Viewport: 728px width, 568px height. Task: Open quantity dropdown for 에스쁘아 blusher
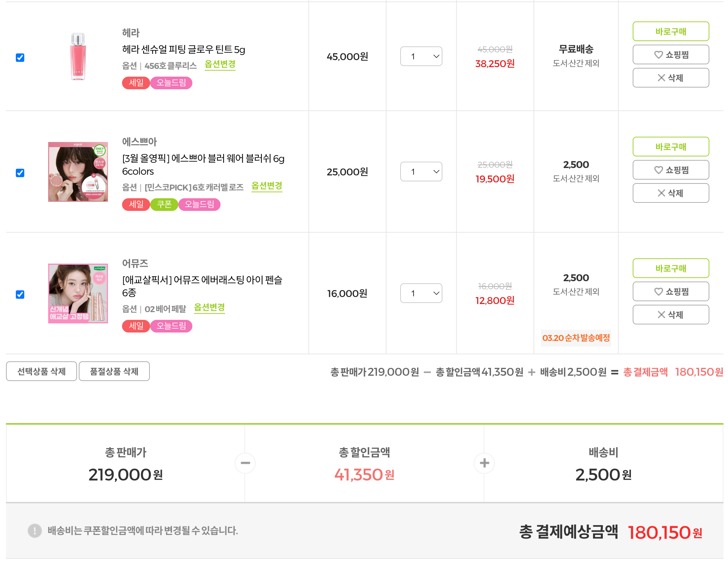point(421,172)
